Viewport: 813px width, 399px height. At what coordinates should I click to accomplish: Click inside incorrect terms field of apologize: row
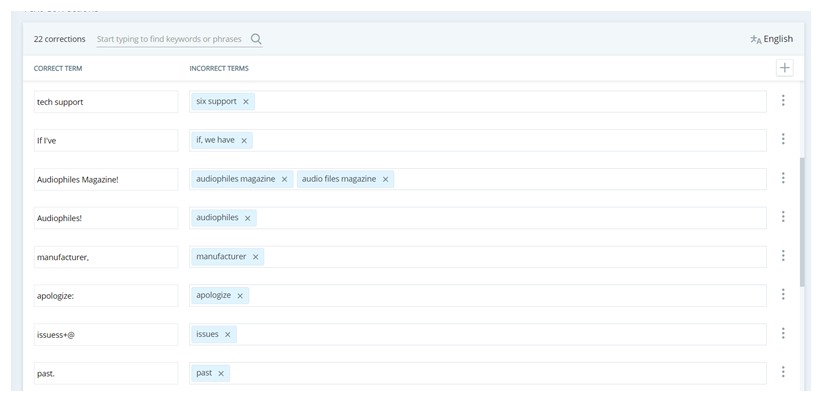pyautogui.click(x=478, y=295)
